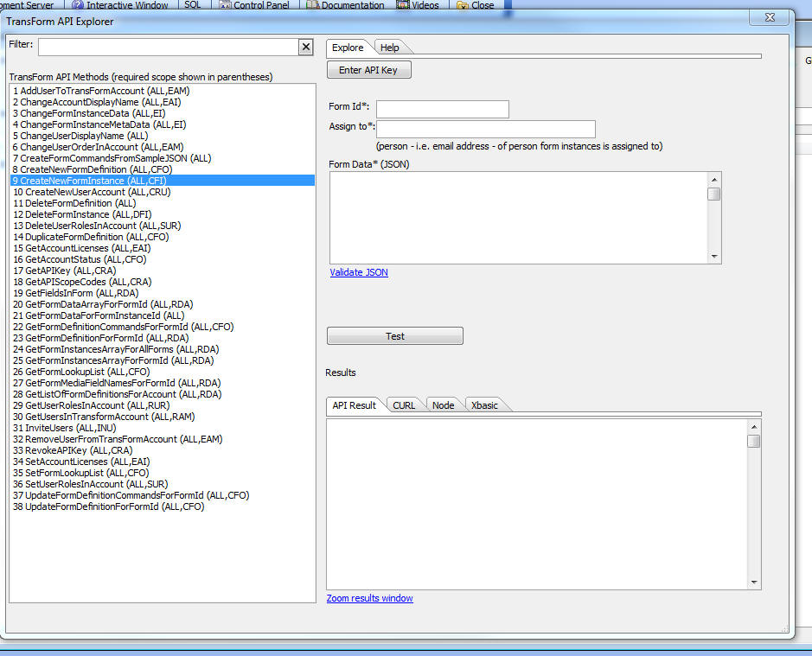This screenshot has width=812, height=656.
Task: Open the Xbasic results tab
Action: (x=485, y=405)
